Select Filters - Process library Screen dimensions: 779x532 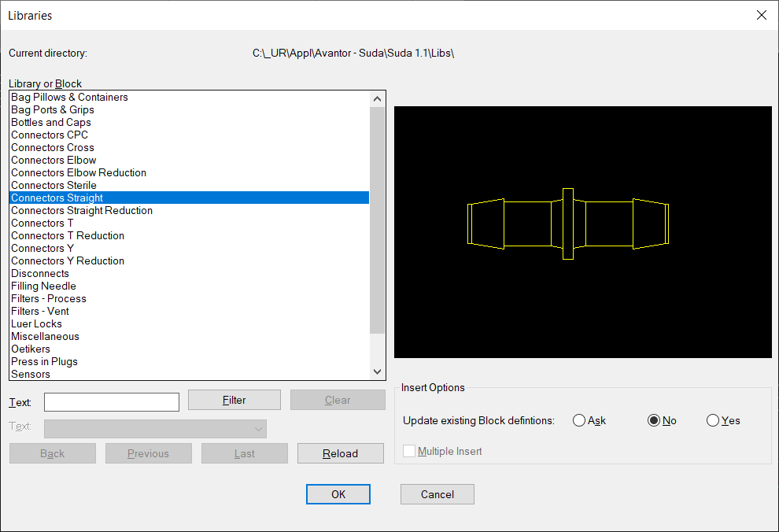(x=190, y=298)
